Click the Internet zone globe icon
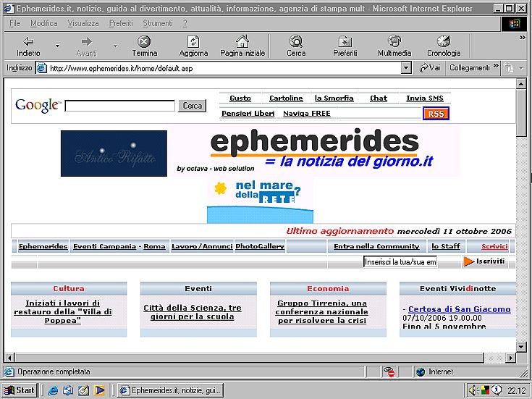Viewport: 532px width, 399px height. [421, 371]
